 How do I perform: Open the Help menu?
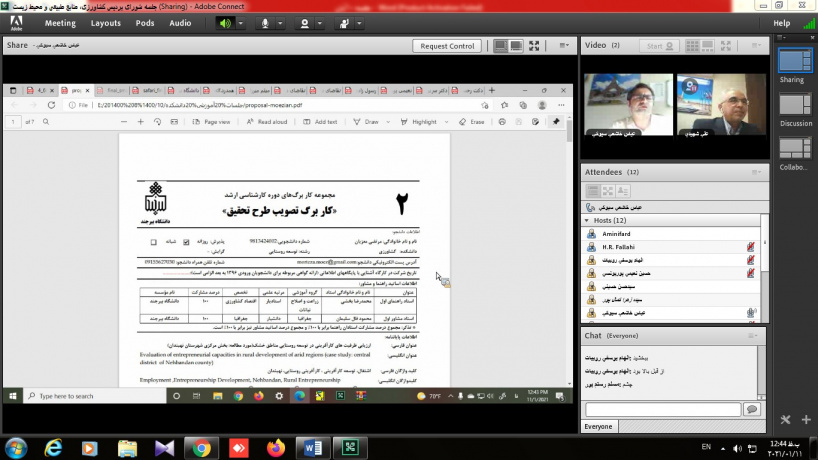pos(781,23)
